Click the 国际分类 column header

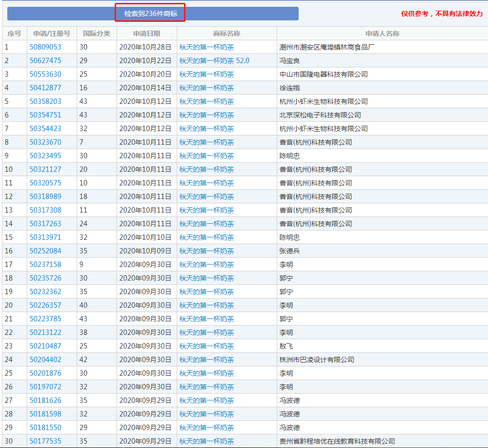[97, 33]
